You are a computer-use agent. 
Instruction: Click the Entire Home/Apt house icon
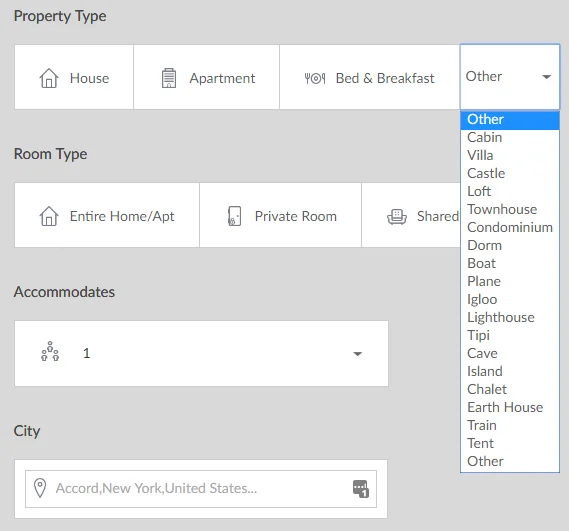pos(49,216)
